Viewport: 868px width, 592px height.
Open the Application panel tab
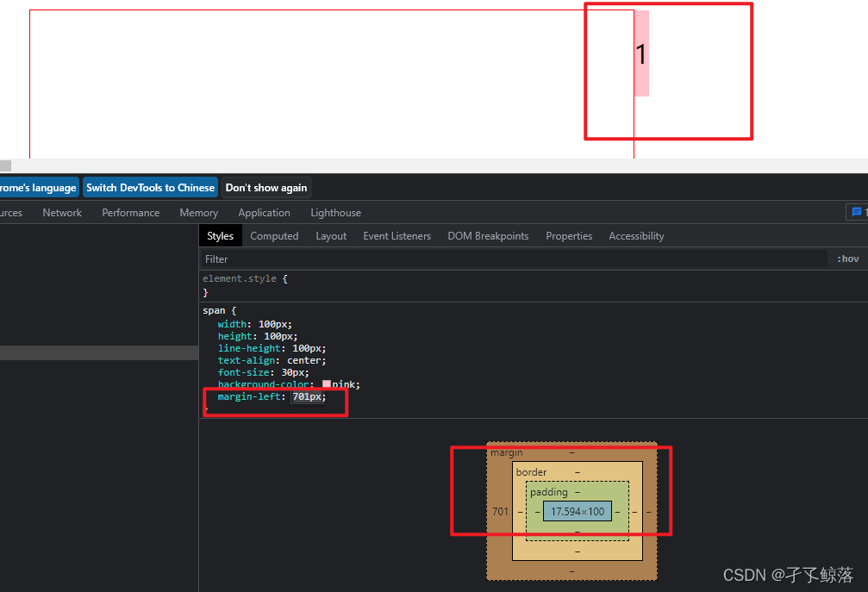pos(264,213)
